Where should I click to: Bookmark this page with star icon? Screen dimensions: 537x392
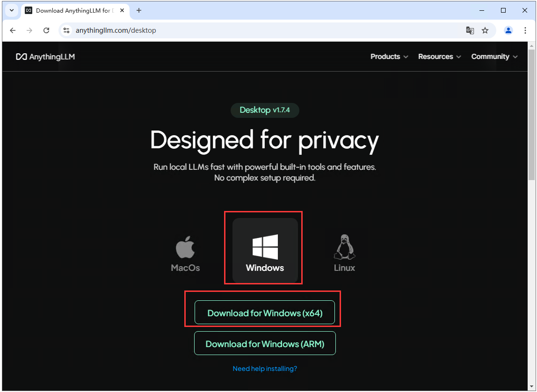pyautogui.click(x=485, y=30)
